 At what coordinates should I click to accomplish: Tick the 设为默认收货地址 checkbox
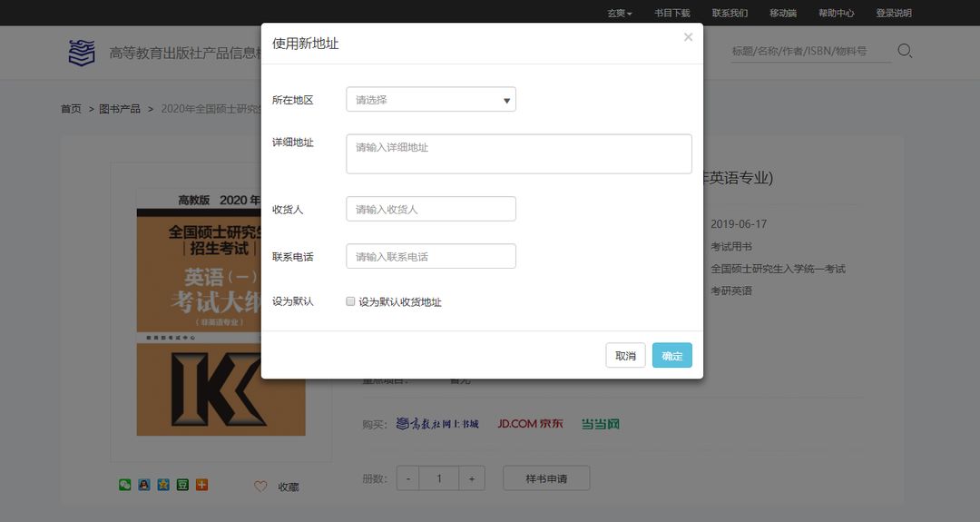click(x=350, y=301)
